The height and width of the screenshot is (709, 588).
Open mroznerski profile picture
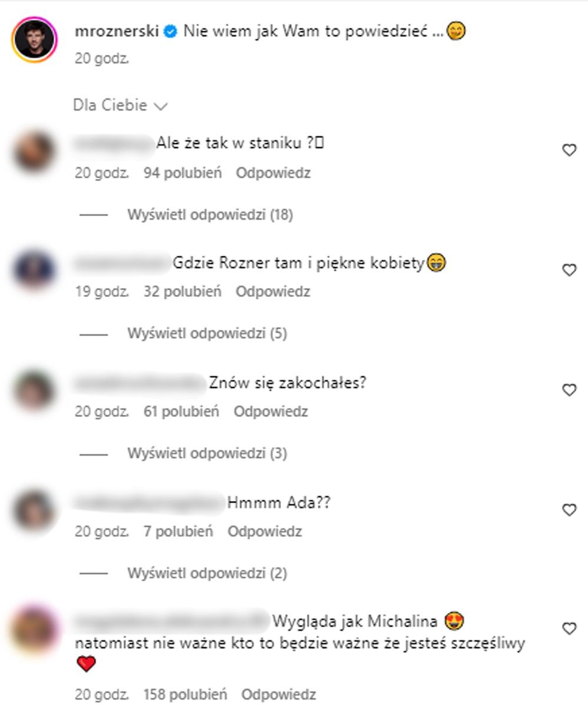pyautogui.click(x=35, y=39)
